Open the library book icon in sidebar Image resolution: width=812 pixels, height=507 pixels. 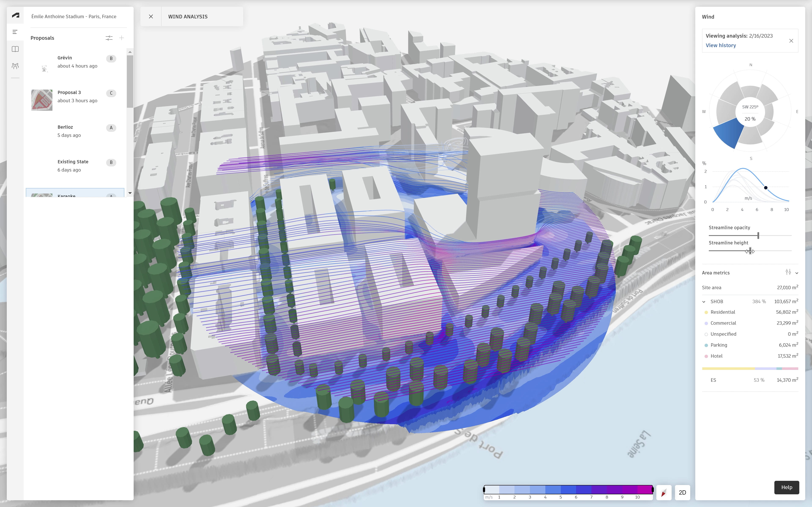15,49
